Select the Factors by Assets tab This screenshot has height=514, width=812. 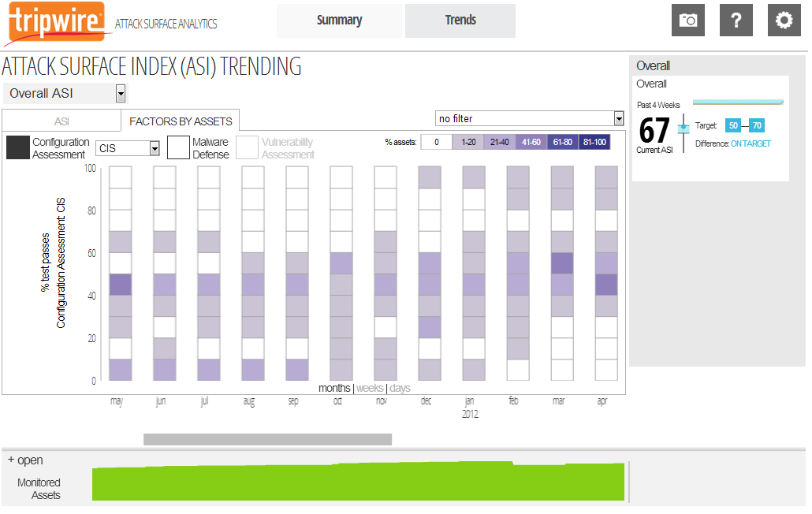pyautogui.click(x=181, y=121)
